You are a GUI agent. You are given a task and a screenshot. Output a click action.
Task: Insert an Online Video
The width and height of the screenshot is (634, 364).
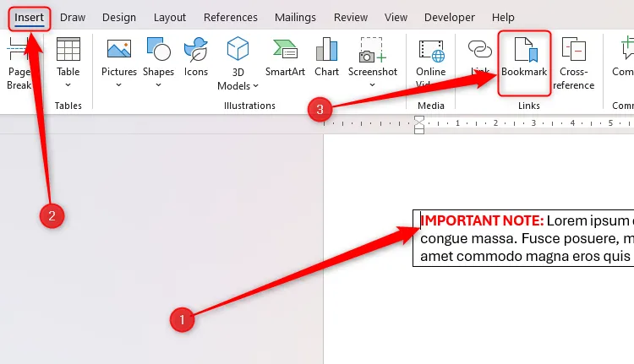click(x=430, y=50)
